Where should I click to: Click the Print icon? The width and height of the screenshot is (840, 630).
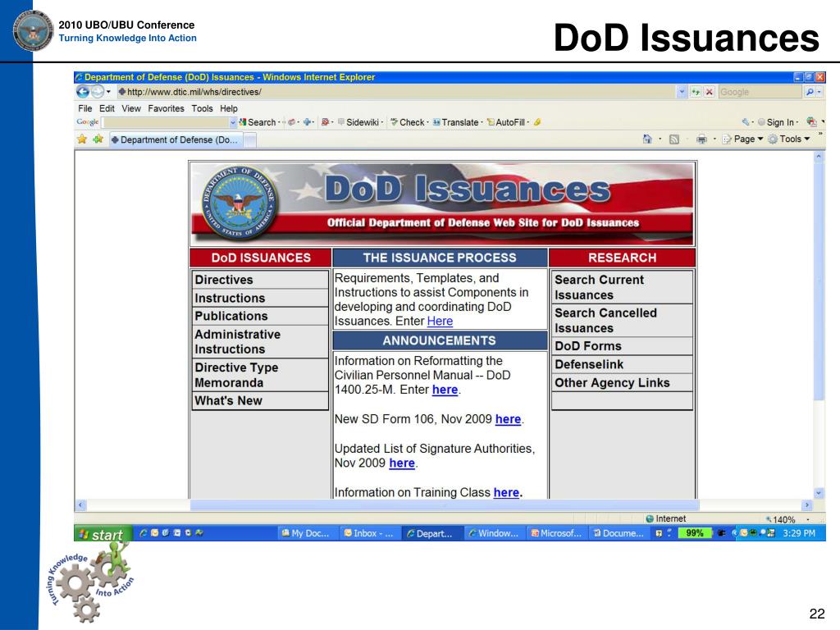tap(701, 139)
